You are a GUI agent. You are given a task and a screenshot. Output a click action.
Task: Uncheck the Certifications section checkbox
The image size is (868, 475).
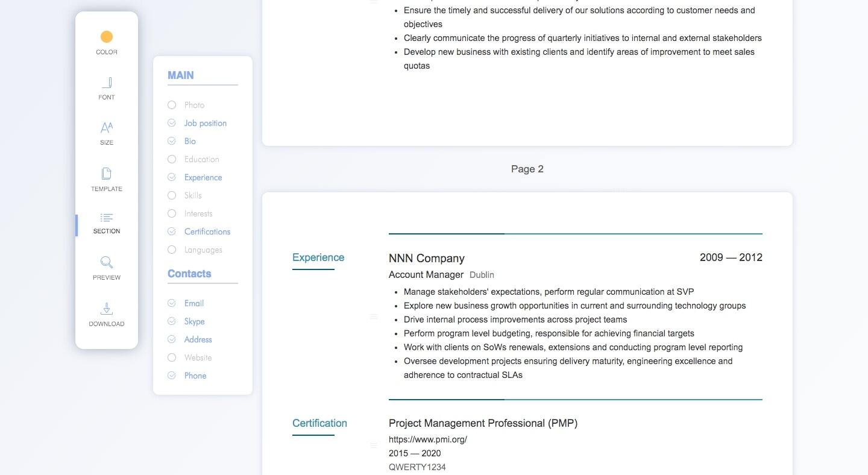(x=172, y=231)
